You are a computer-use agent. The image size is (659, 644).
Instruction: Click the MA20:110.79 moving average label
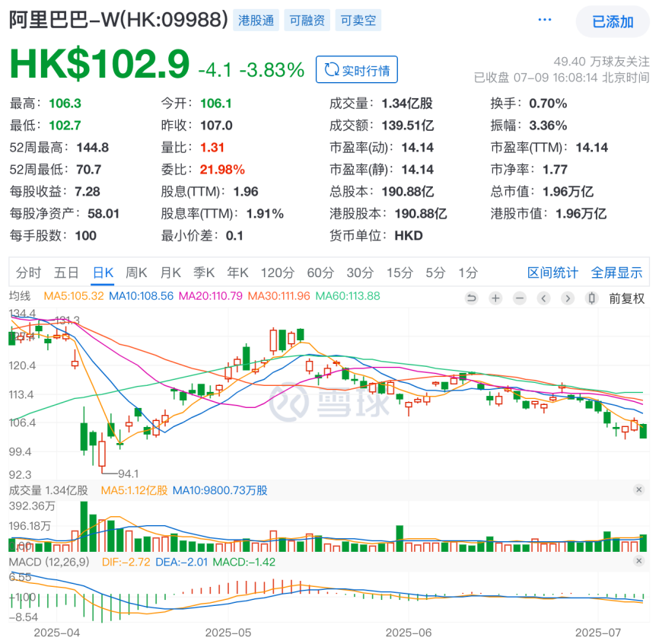point(211,296)
